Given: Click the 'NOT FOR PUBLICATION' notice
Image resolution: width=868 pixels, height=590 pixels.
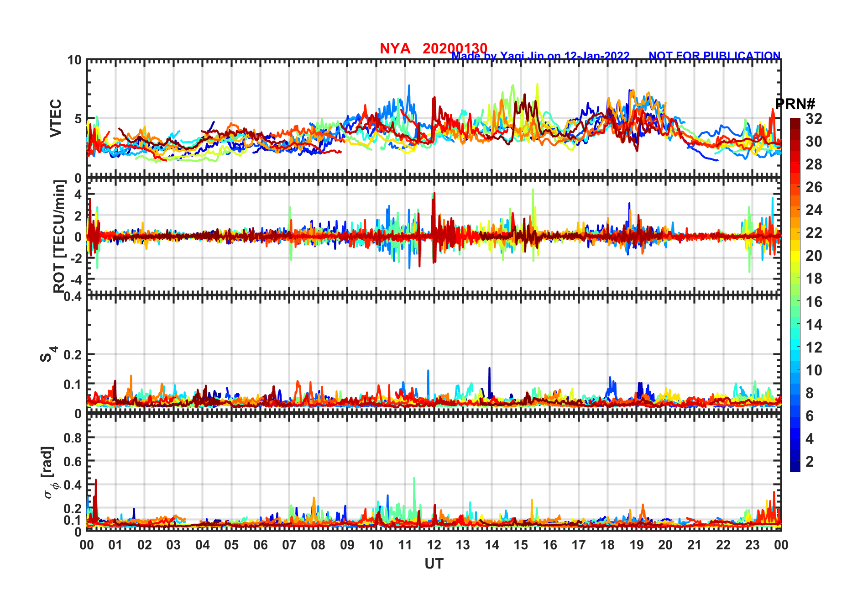Looking at the screenshot, I should coord(715,56).
